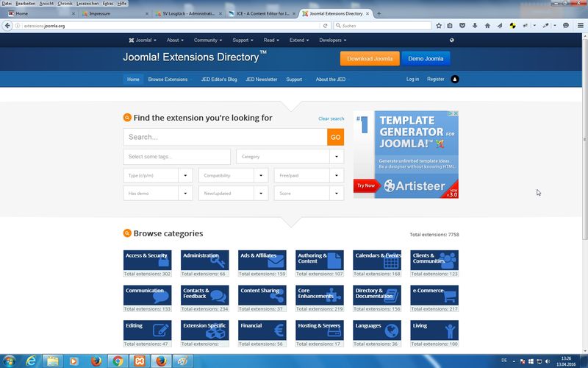
Task: Open the Firefox hamburger menu
Action: (580, 26)
